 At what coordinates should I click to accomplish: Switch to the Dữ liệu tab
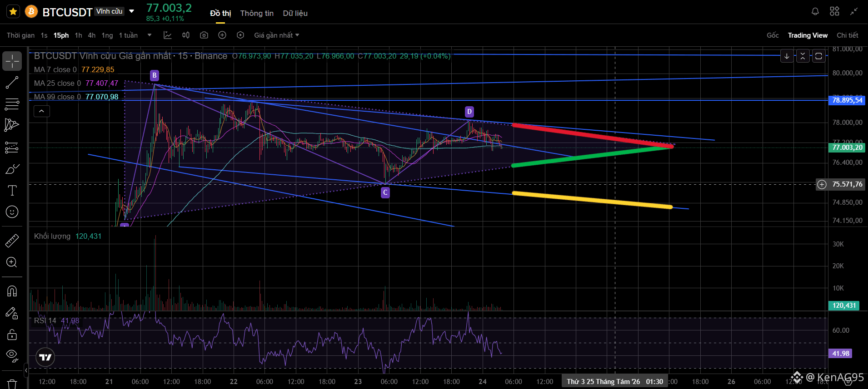[x=295, y=13]
